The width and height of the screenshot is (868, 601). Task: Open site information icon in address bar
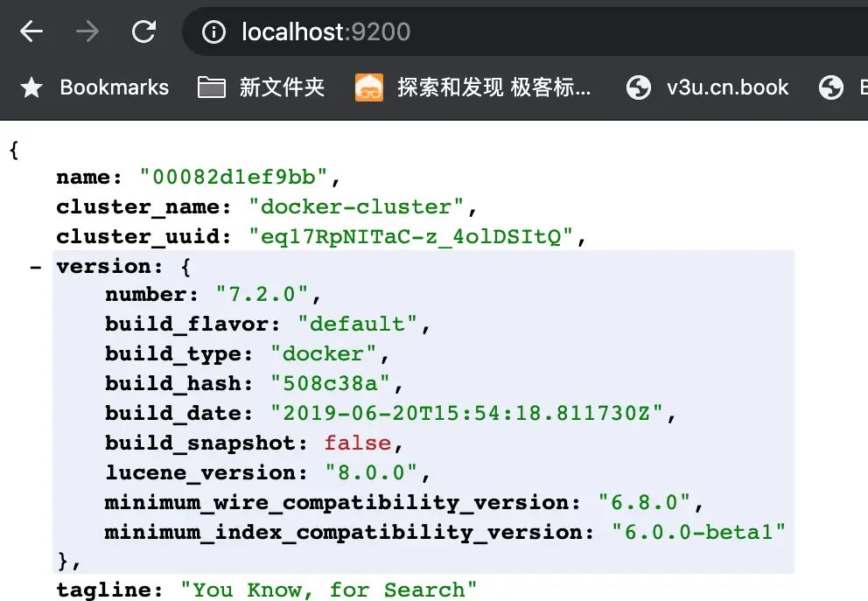(x=213, y=31)
